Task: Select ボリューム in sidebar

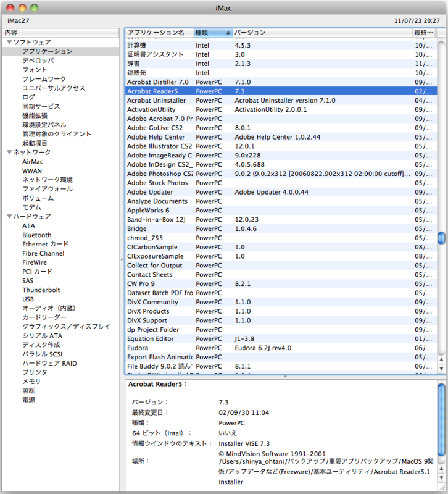Action: pos(38,198)
